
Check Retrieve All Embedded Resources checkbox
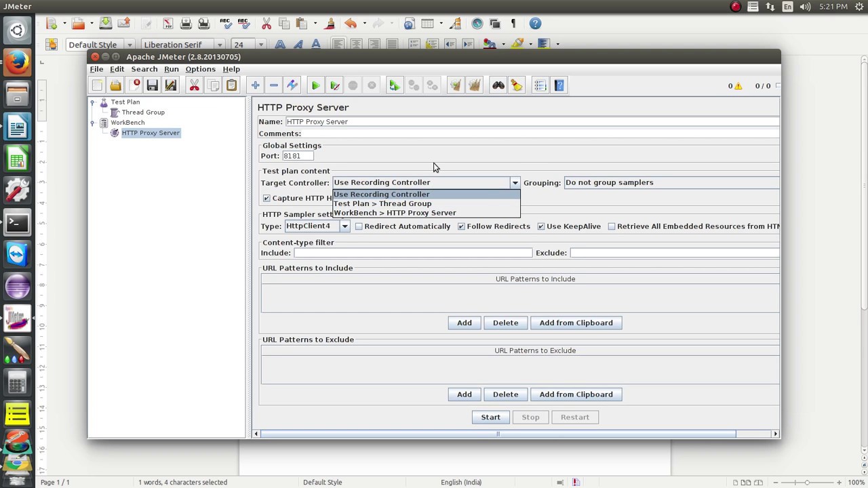(x=612, y=226)
